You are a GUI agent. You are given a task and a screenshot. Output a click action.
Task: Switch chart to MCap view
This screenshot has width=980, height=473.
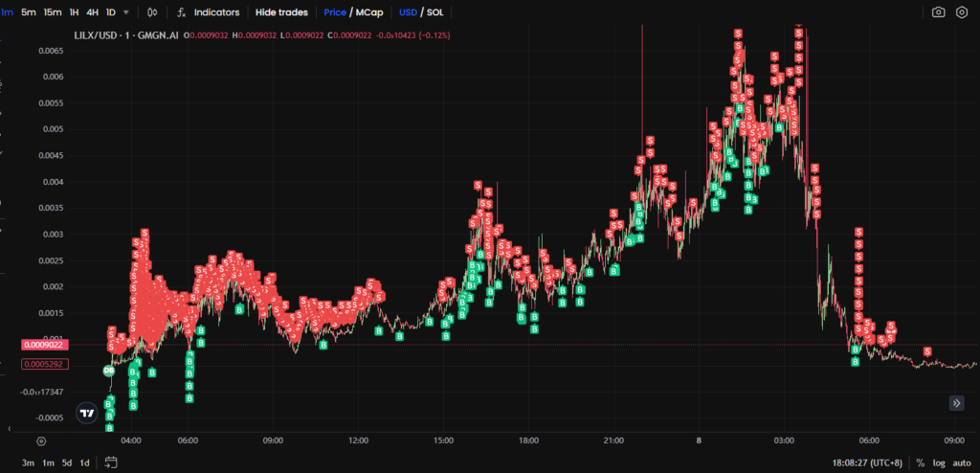click(x=369, y=12)
